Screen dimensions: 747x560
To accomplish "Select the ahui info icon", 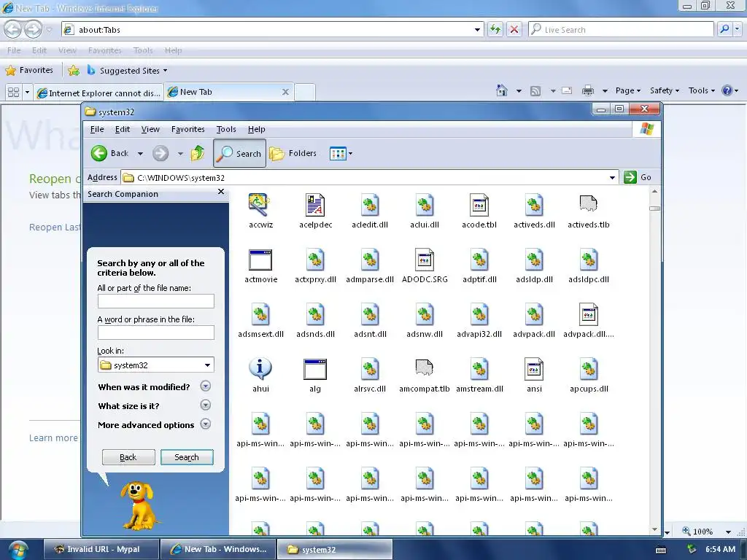I will (x=260, y=368).
